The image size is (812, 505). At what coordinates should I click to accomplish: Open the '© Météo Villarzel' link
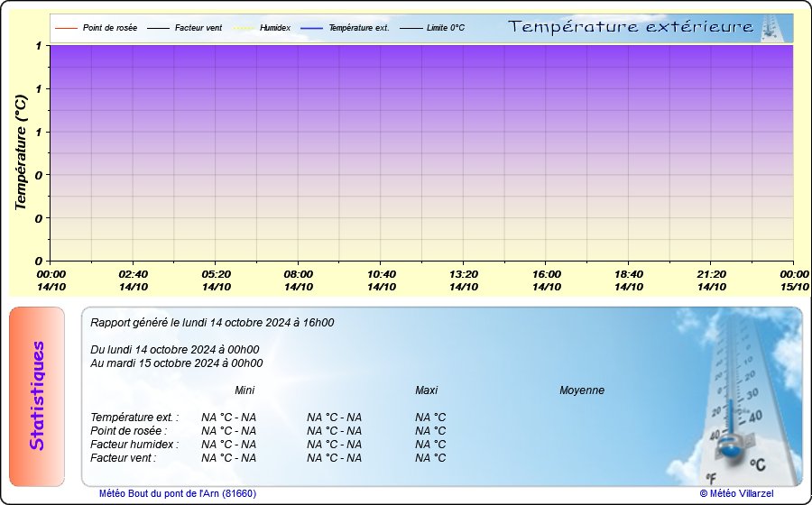pyautogui.click(x=736, y=493)
